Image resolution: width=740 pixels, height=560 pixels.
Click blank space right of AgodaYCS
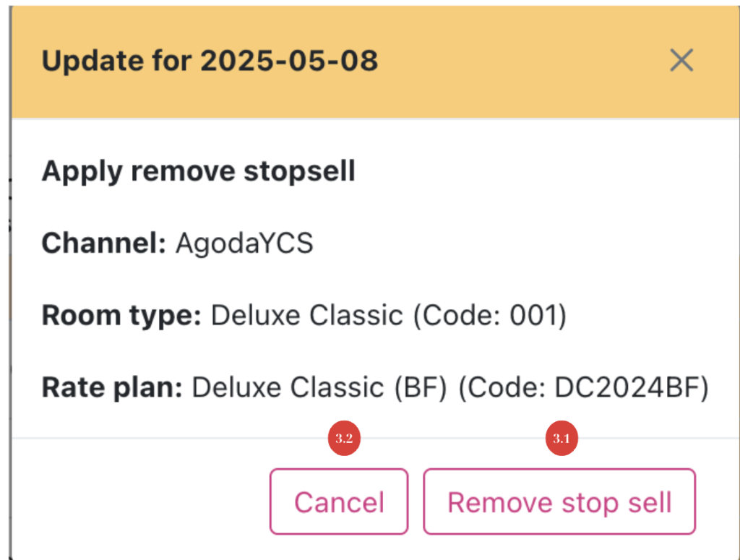[x=506, y=244]
